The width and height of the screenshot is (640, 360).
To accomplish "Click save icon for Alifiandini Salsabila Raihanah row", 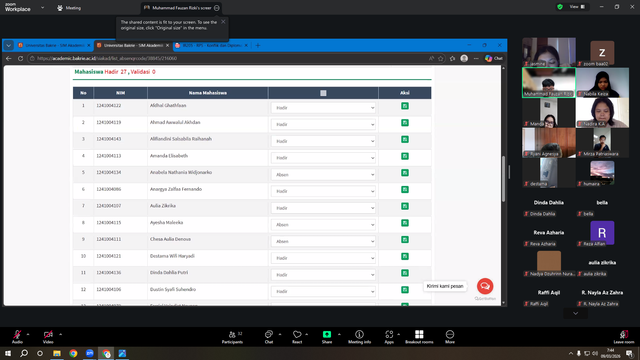I will click(404, 140).
